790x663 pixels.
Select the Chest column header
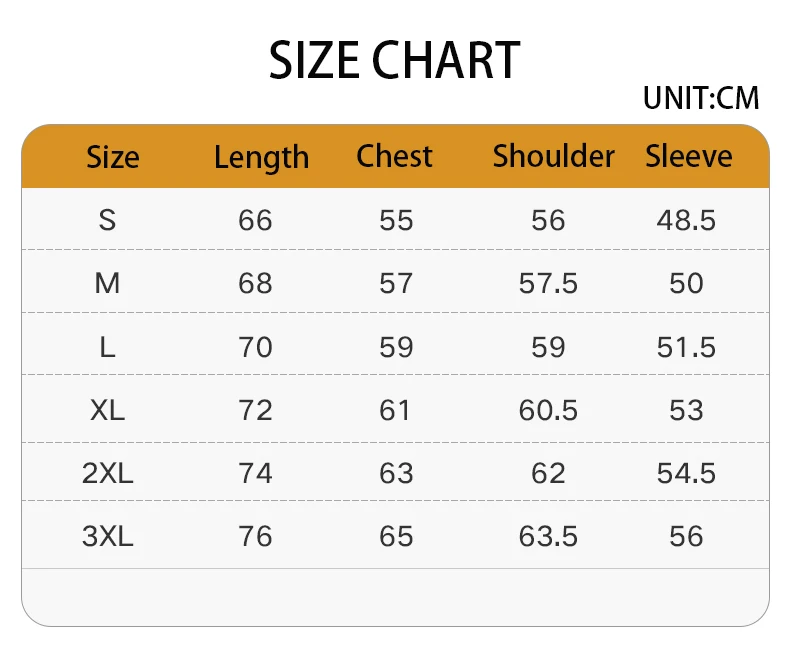click(394, 156)
